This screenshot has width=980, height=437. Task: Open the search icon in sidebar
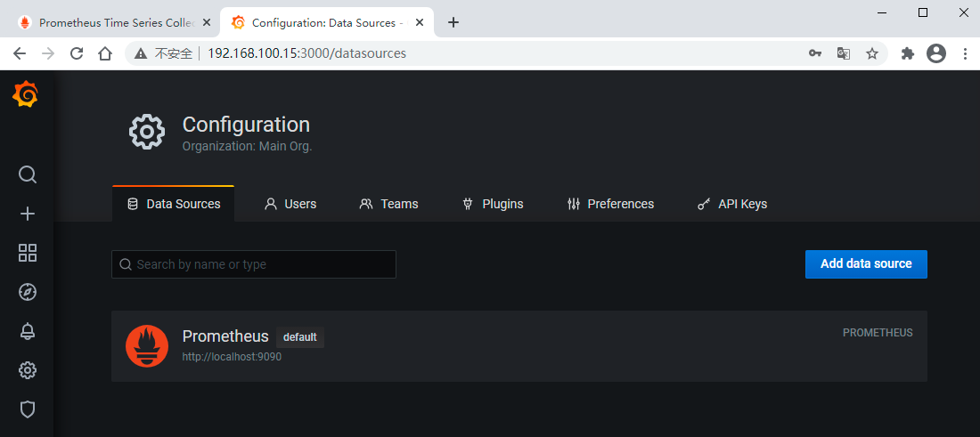pyautogui.click(x=28, y=174)
